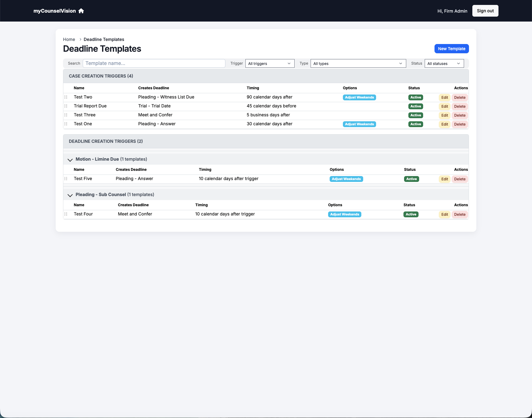Open the All statuses dropdown

pyautogui.click(x=444, y=63)
